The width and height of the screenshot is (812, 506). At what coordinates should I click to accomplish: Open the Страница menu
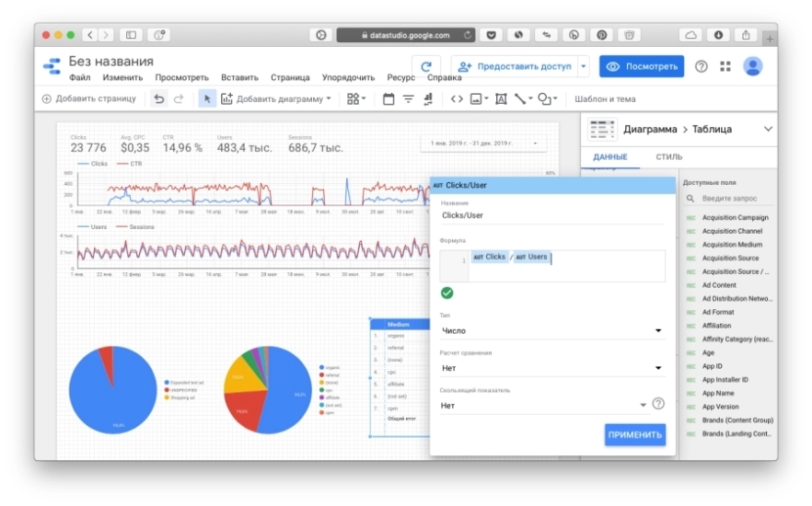pos(290,77)
